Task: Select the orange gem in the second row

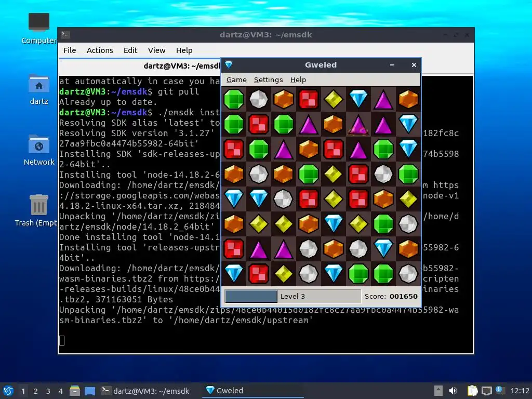Action: click(333, 124)
